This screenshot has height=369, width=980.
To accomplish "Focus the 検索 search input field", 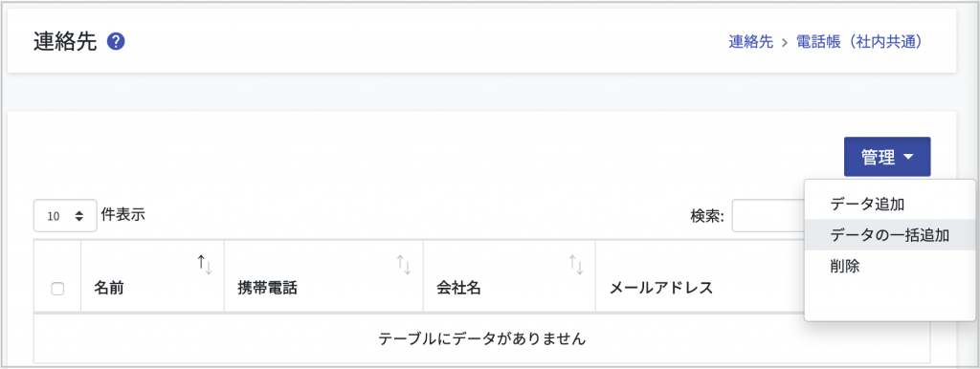I will pyautogui.click(x=768, y=216).
